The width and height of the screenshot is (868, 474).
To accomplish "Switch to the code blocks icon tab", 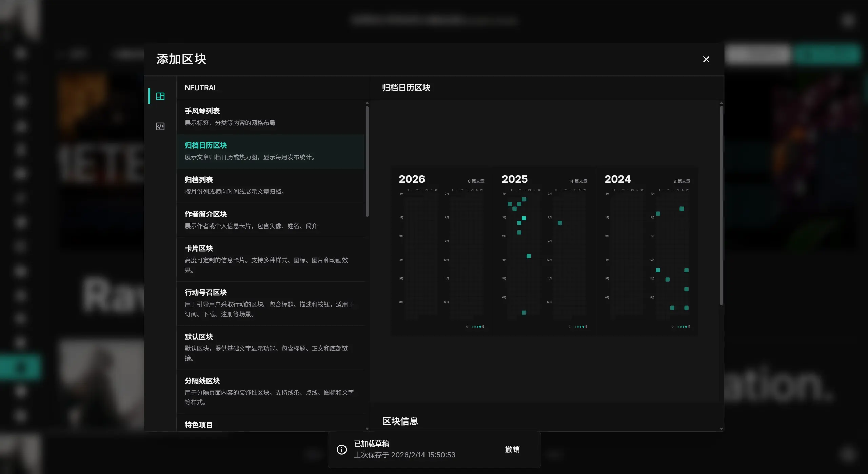I will (x=160, y=126).
